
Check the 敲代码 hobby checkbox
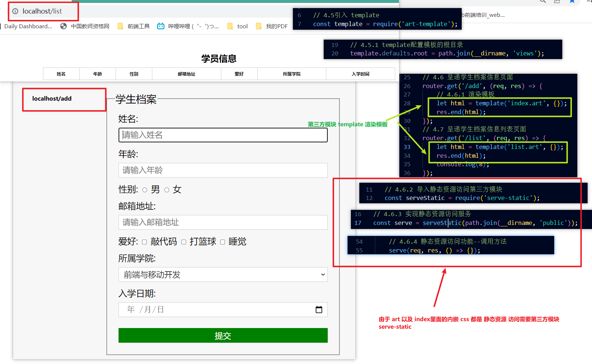(144, 242)
